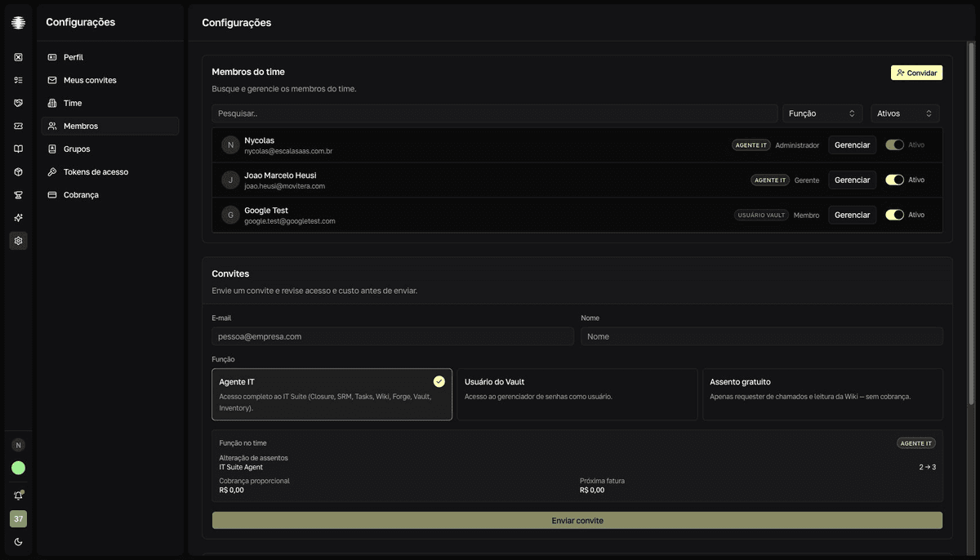Image resolution: width=980 pixels, height=560 pixels.
Task: Click nycolas@escalasaas.com.br email text
Action: (x=288, y=151)
